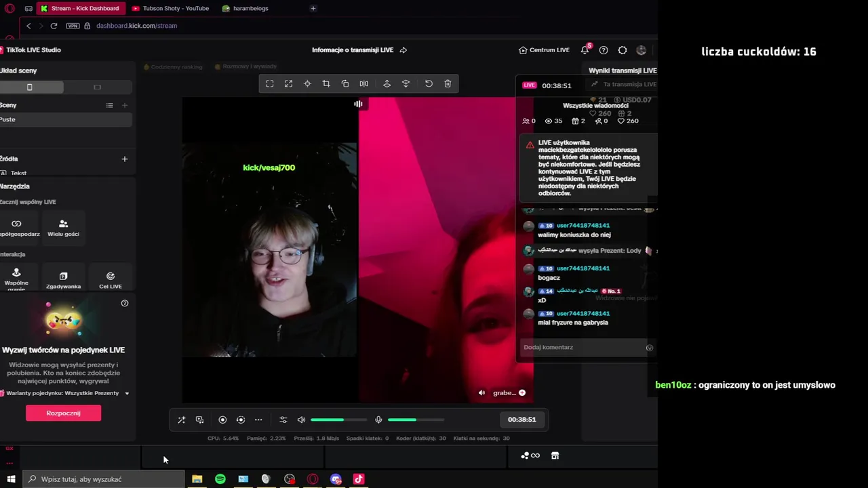Screen dimensions: 868x488
Task: Click the move layer down icon
Action: pyautogui.click(x=406, y=83)
